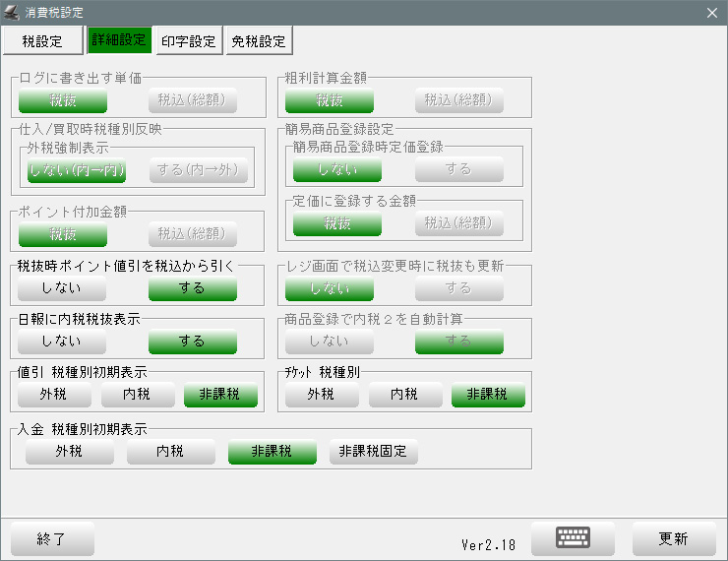Select the 詳細設定 tab
Screen dimensions: 728x561
coord(118,41)
